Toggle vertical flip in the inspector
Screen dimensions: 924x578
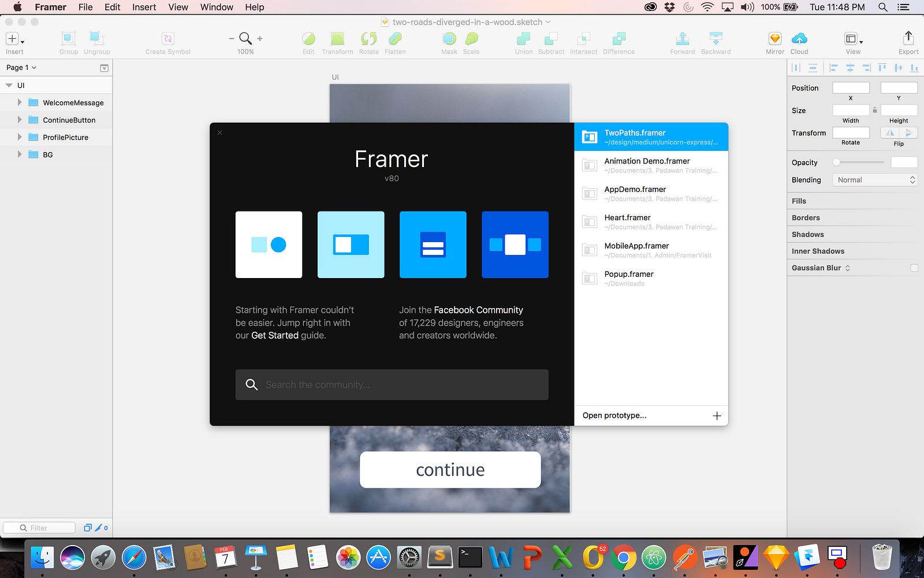click(908, 133)
